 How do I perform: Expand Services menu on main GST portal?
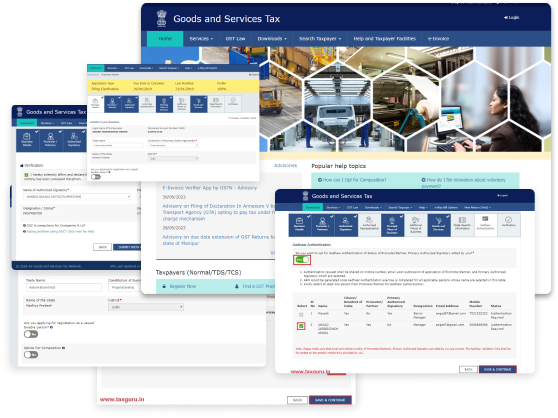[x=201, y=39]
